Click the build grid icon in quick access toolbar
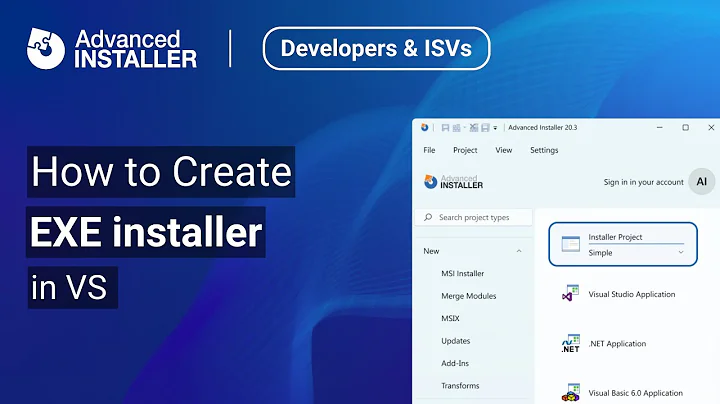This screenshot has height=404, width=720. point(456,128)
